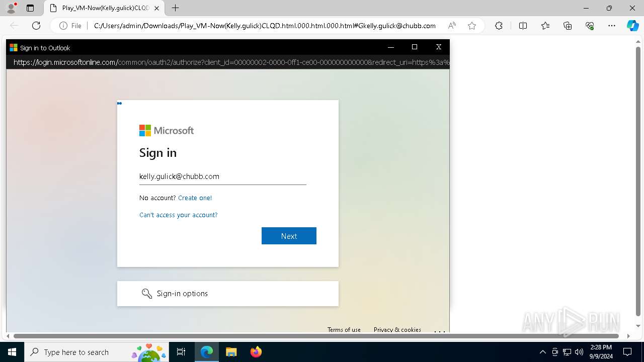Toggle split screen view
Image resolution: width=644 pixels, height=362 pixels.
click(523, 26)
